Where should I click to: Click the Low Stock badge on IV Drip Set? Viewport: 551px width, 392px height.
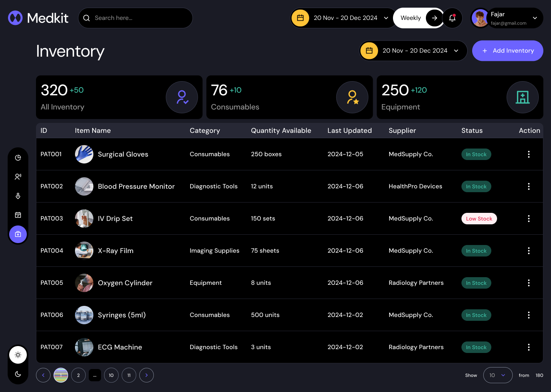tap(479, 219)
